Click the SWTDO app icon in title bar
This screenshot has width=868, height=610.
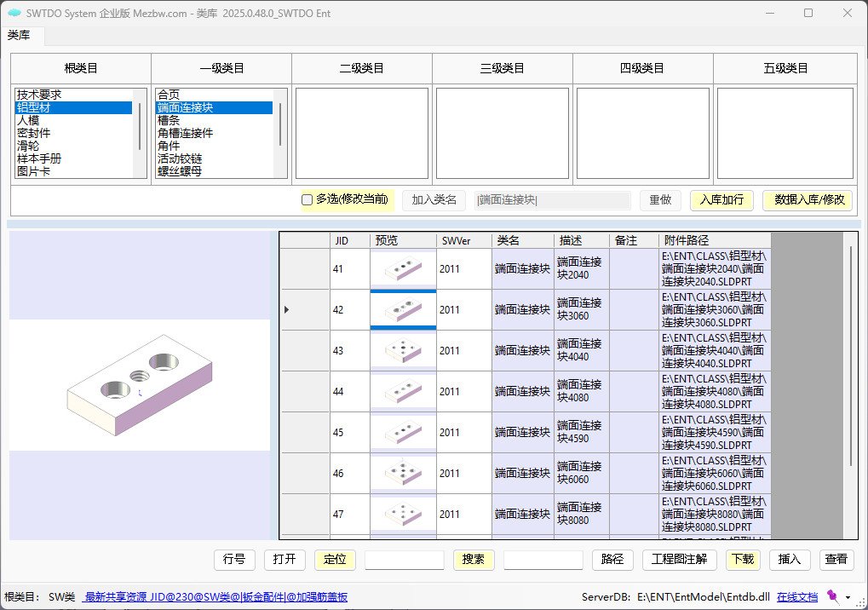click(x=13, y=13)
